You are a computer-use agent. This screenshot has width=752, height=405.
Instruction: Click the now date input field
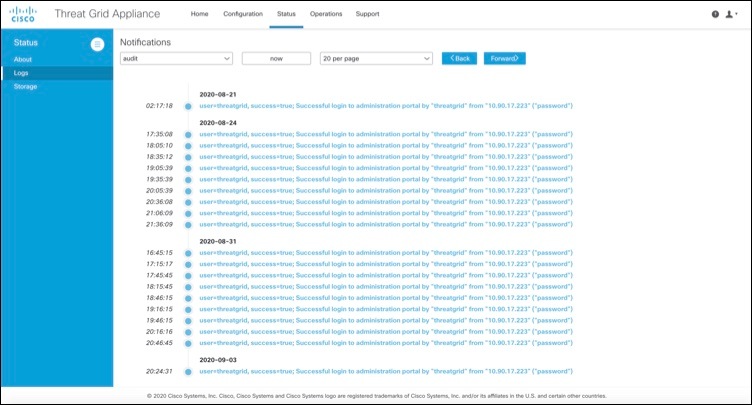click(276, 59)
